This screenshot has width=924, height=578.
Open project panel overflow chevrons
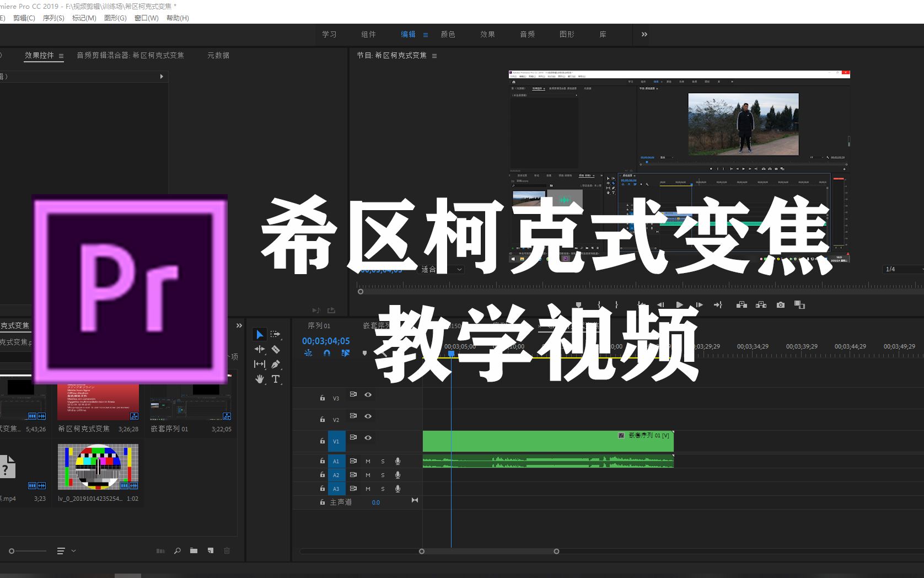tap(239, 325)
